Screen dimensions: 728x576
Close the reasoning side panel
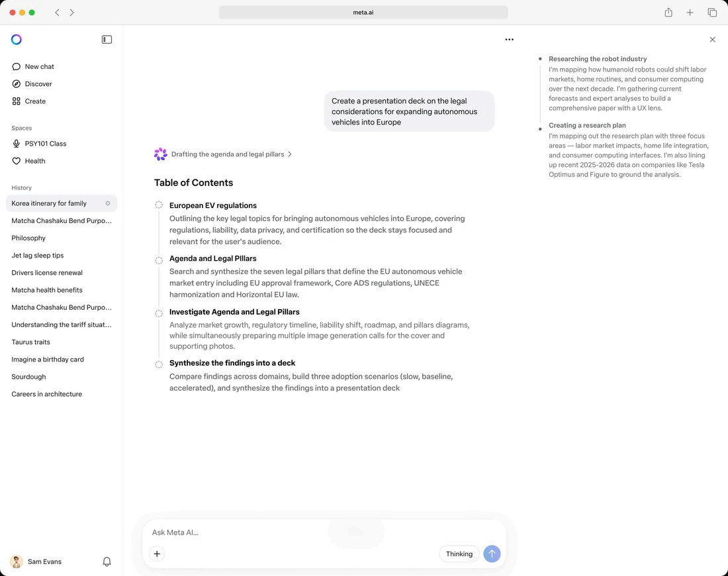pos(712,40)
